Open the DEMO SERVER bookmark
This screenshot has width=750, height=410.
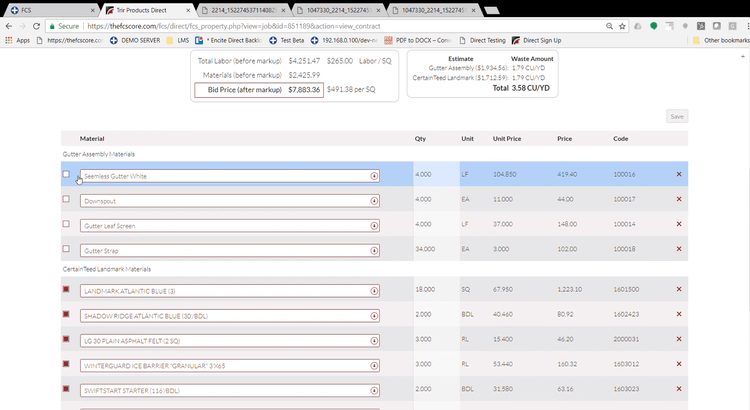[x=135, y=40]
